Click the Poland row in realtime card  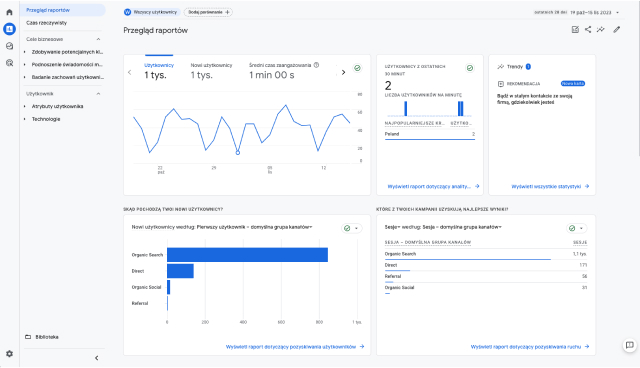pyautogui.click(x=430, y=135)
